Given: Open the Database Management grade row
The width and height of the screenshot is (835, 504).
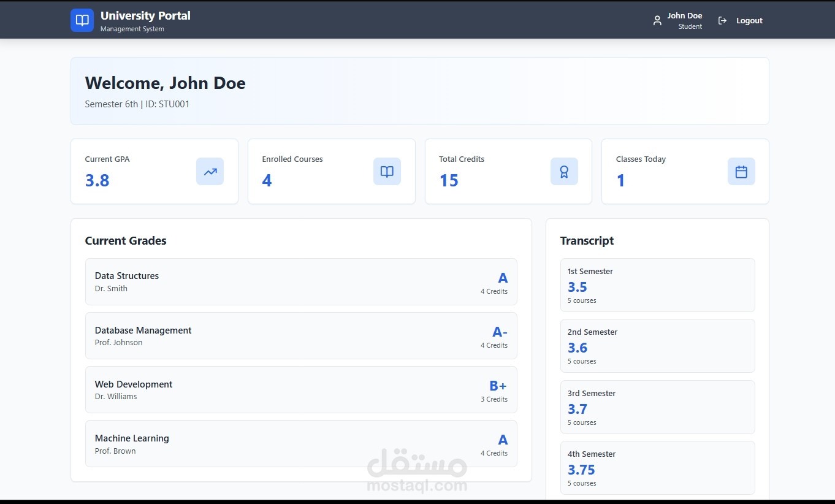Looking at the screenshot, I should (x=301, y=336).
